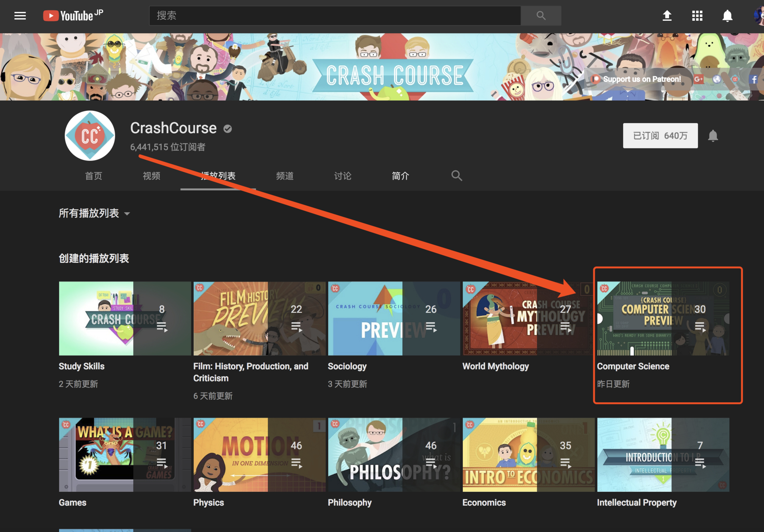
Task: Click the 创建的播放列表 section heading
Action: click(x=94, y=258)
